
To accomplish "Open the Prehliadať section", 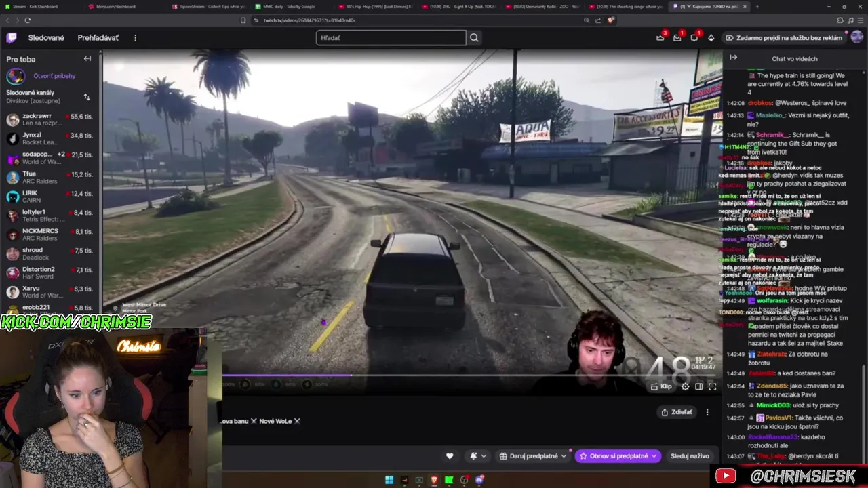I will [x=98, y=37].
